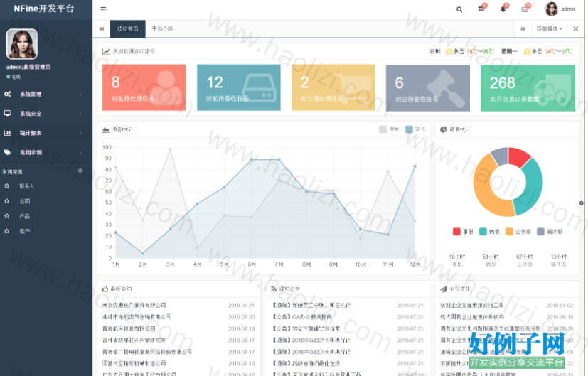This screenshot has width=588, height=376.
Task: Click the chevron arrow on 系统安全 row
Action: click(x=80, y=114)
